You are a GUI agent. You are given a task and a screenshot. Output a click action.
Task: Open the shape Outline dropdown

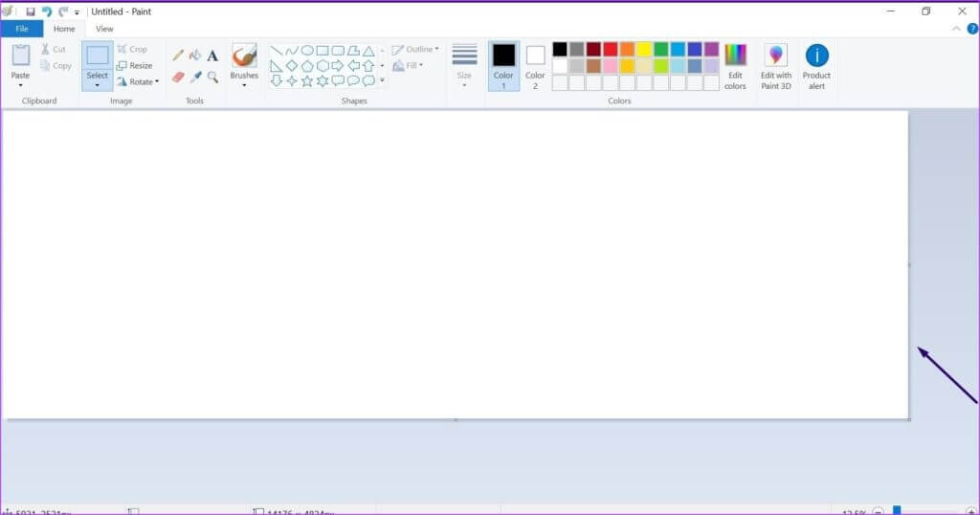tap(415, 50)
